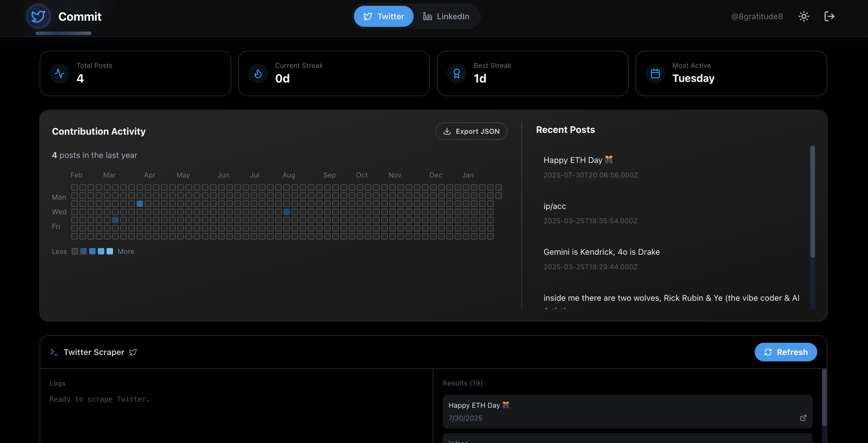Click the highlighted March contribution square
This screenshot has width=868, height=443.
[116, 220]
